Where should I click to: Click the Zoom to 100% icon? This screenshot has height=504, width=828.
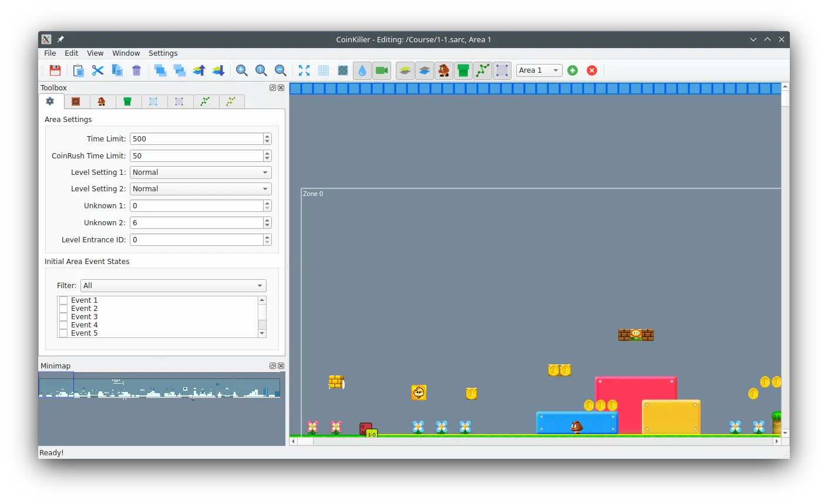tap(261, 70)
